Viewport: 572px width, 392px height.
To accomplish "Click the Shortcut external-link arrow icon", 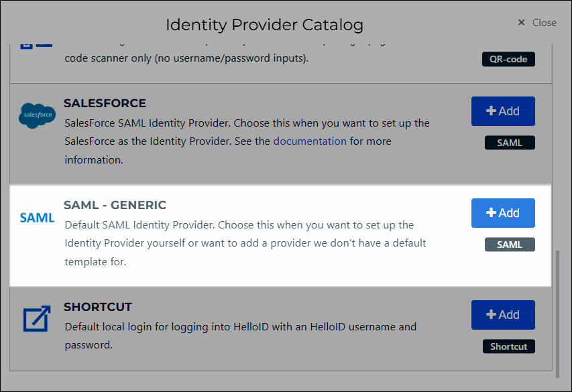I will (37, 318).
